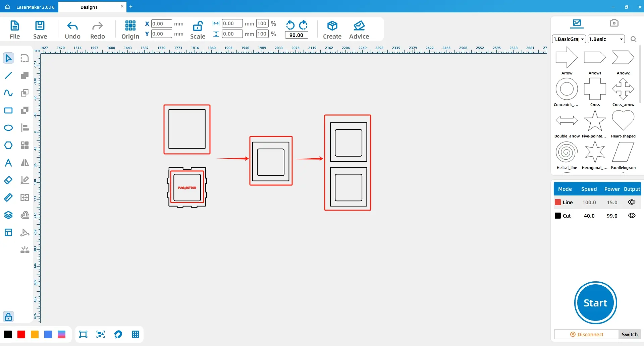The width and height of the screenshot is (644, 346).
Task: Click the width value input field
Action: tap(232, 23)
